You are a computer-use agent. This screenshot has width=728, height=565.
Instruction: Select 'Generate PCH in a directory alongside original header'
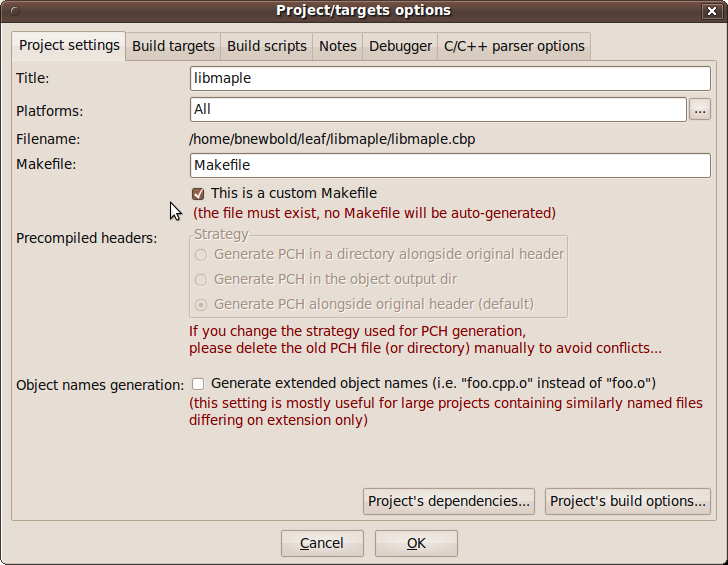202,254
